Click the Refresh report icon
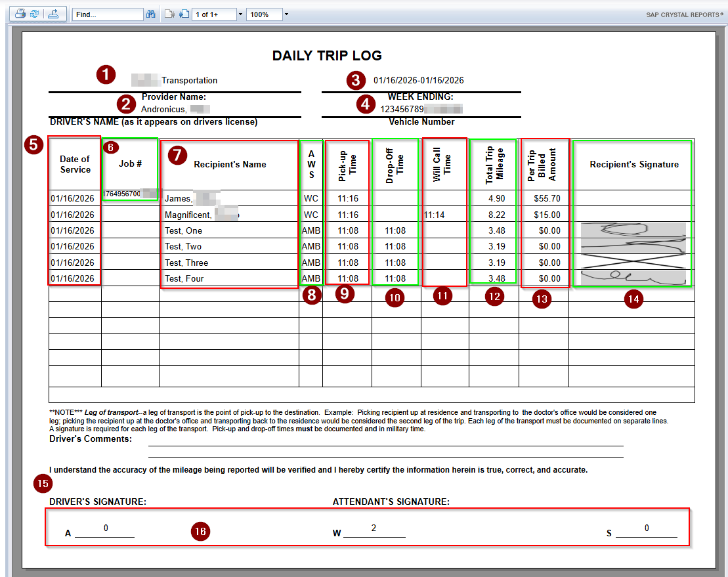The image size is (728, 577). pyautogui.click(x=34, y=14)
